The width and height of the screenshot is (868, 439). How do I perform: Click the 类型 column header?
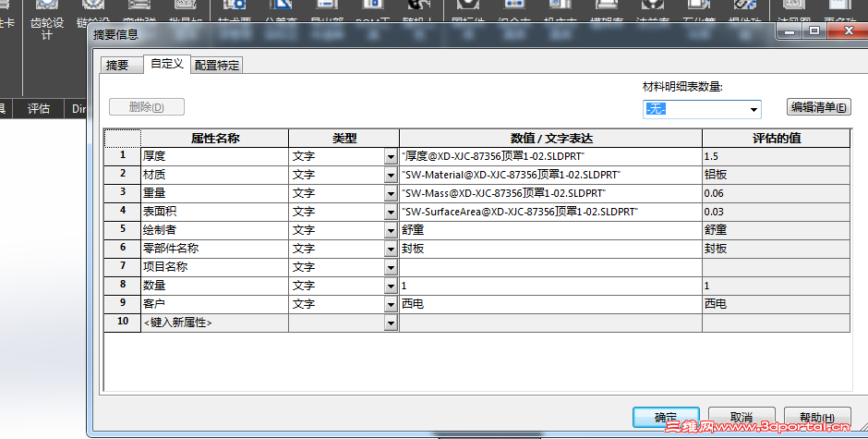click(344, 138)
